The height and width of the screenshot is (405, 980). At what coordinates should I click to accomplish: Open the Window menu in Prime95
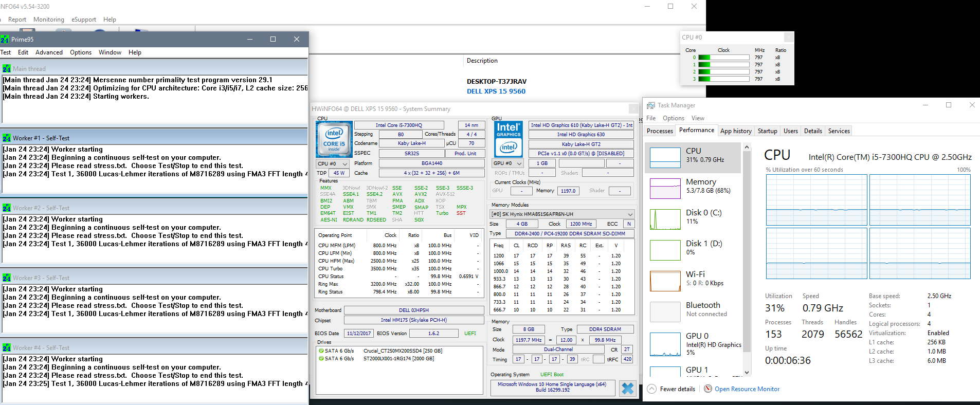point(110,52)
